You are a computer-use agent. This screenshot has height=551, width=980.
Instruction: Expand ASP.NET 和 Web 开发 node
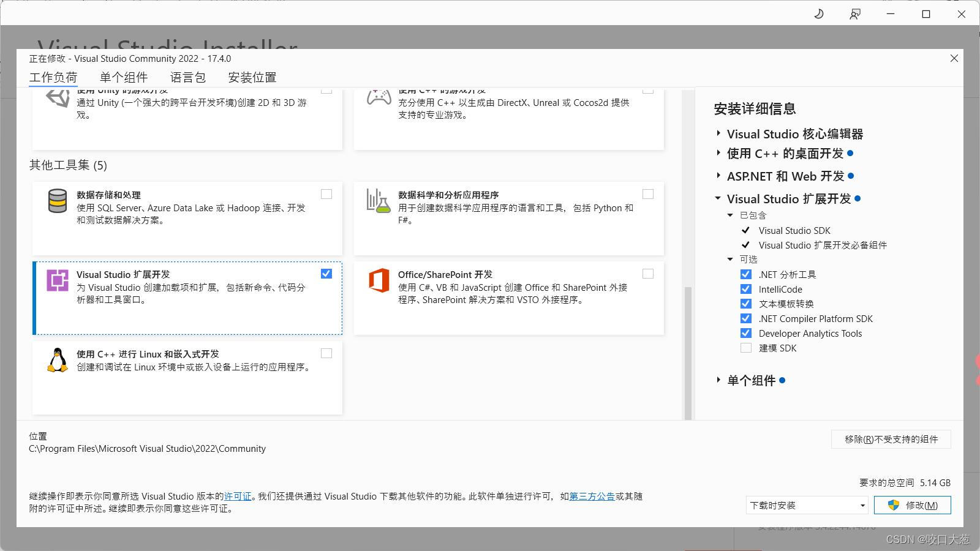point(718,176)
